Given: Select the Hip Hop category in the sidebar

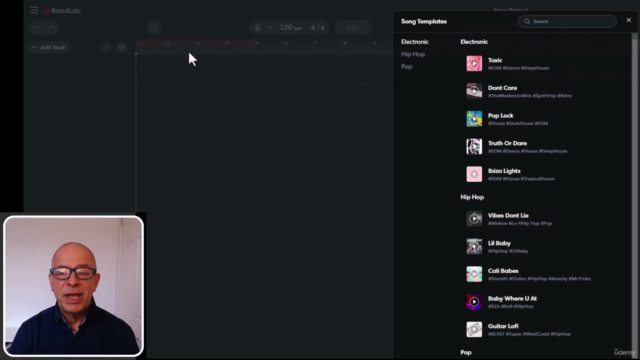Looking at the screenshot, I should [413, 54].
